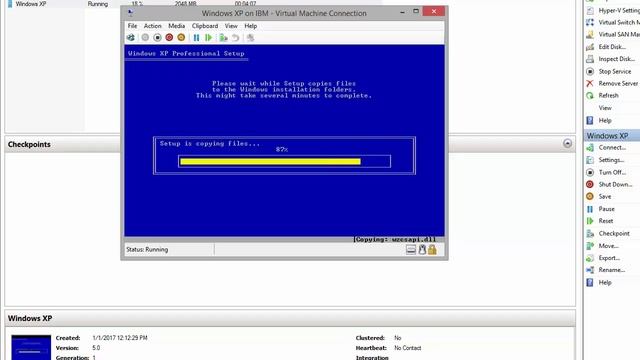The width and height of the screenshot is (640, 360).
Task: Open the Media menu
Action: (x=176, y=26)
